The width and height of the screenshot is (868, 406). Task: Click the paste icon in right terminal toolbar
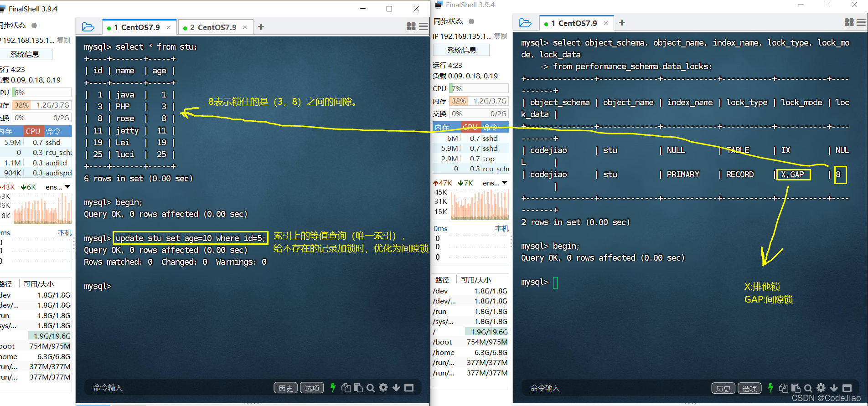tap(796, 388)
